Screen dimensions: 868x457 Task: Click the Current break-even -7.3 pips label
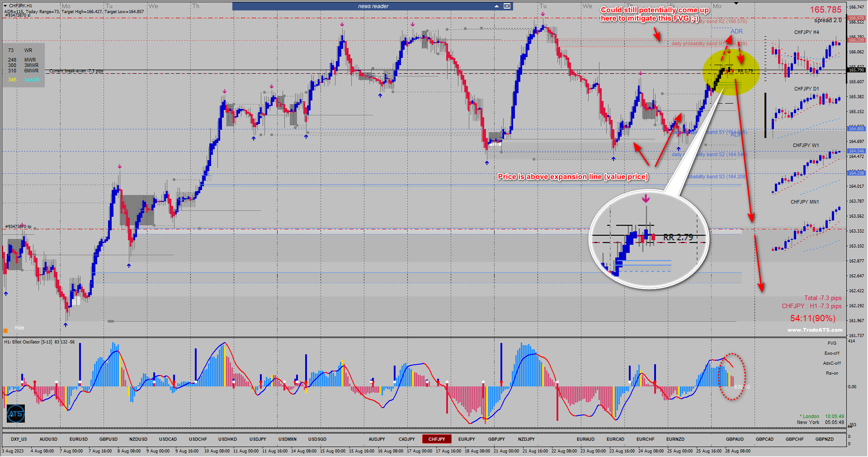pos(76,71)
